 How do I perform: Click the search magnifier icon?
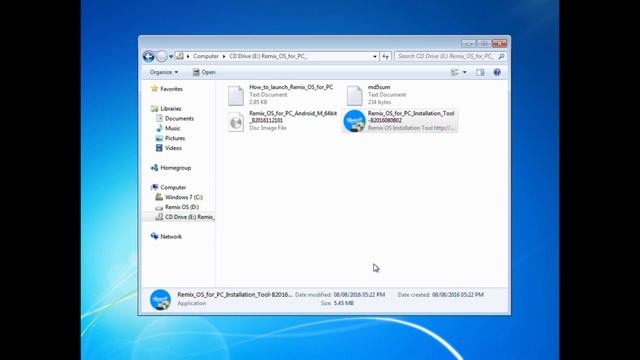click(x=502, y=56)
